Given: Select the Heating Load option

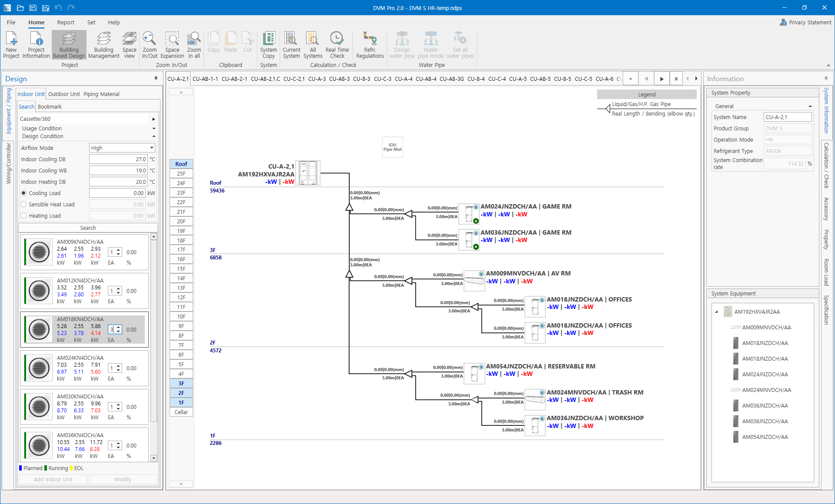Looking at the screenshot, I should (x=24, y=216).
